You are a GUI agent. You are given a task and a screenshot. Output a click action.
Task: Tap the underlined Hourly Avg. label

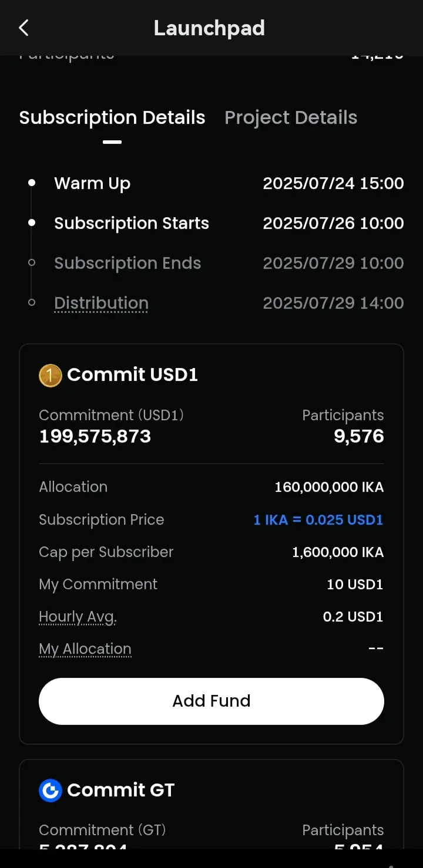[78, 617]
